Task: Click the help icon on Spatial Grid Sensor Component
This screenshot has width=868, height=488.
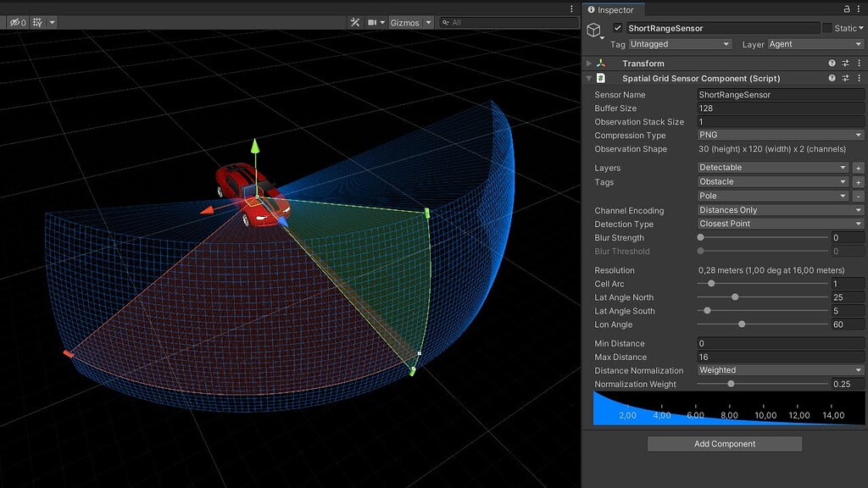Action: click(831, 78)
